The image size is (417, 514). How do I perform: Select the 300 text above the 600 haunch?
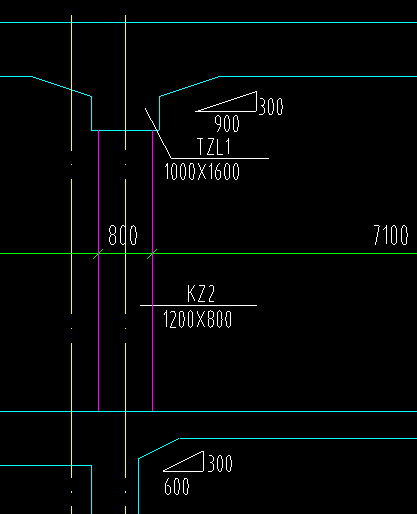click(x=220, y=463)
